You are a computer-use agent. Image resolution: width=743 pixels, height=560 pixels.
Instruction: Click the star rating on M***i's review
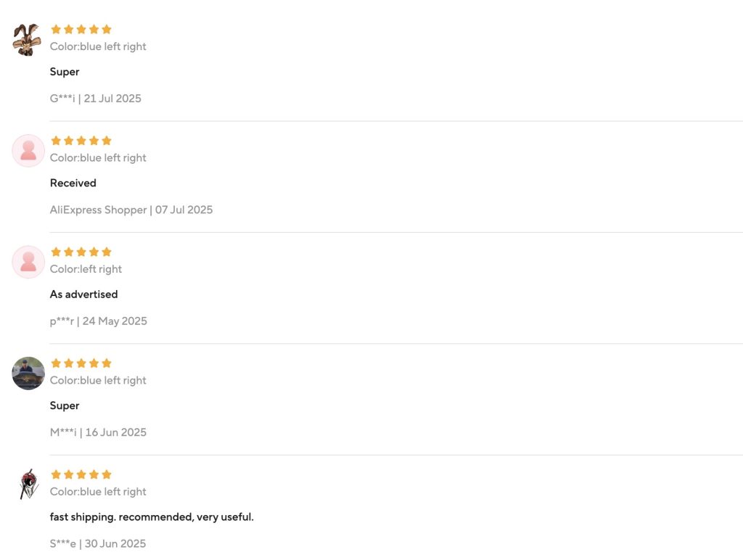point(81,363)
